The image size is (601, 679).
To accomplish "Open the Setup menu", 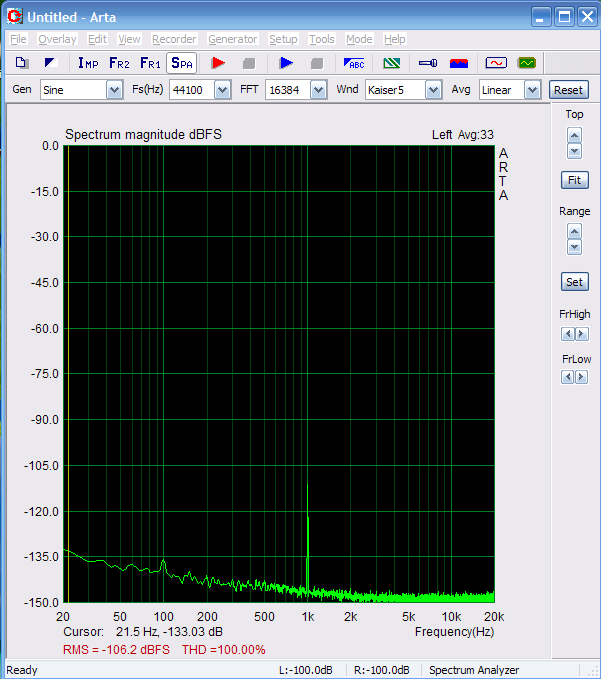I will [283, 39].
